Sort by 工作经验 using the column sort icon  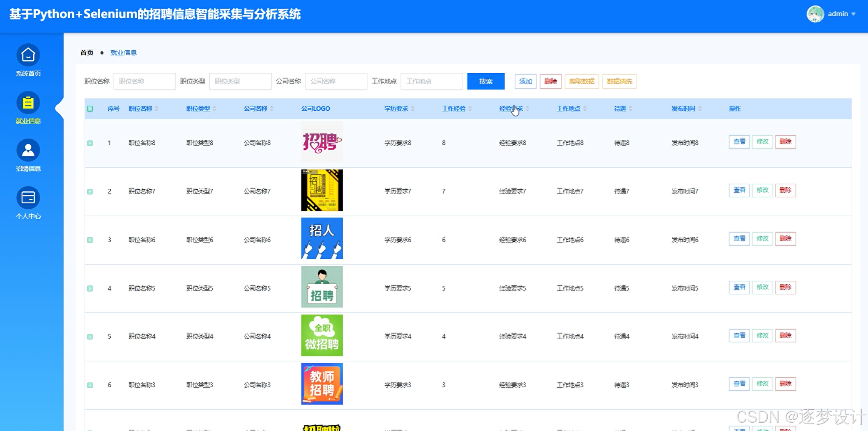coord(471,108)
